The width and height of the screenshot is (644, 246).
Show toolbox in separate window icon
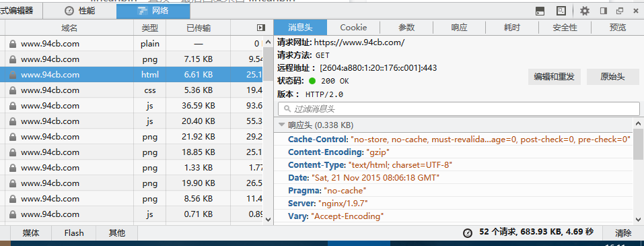[x=620, y=11]
